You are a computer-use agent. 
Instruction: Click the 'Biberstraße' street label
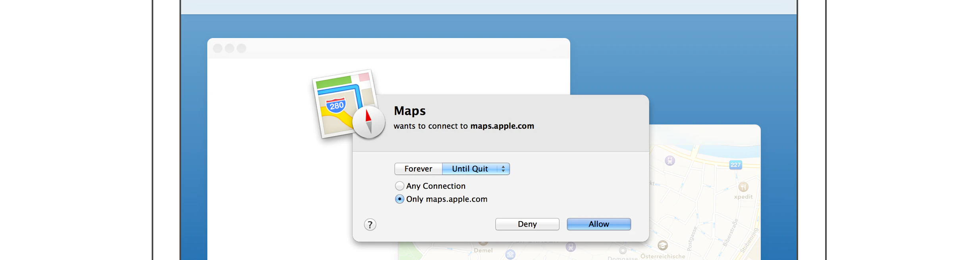pyautogui.click(x=730, y=233)
